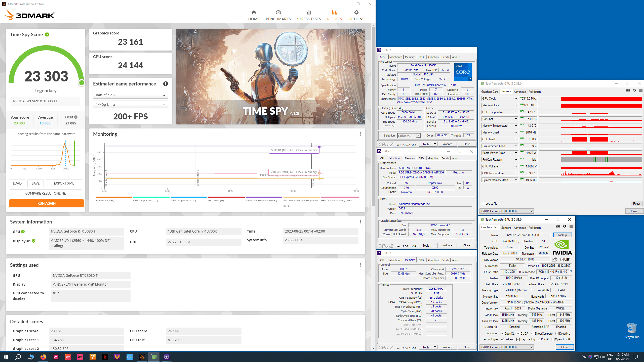Click Frame rate (FPS) orange legend bar
644x362 pixels.
tap(113, 197)
